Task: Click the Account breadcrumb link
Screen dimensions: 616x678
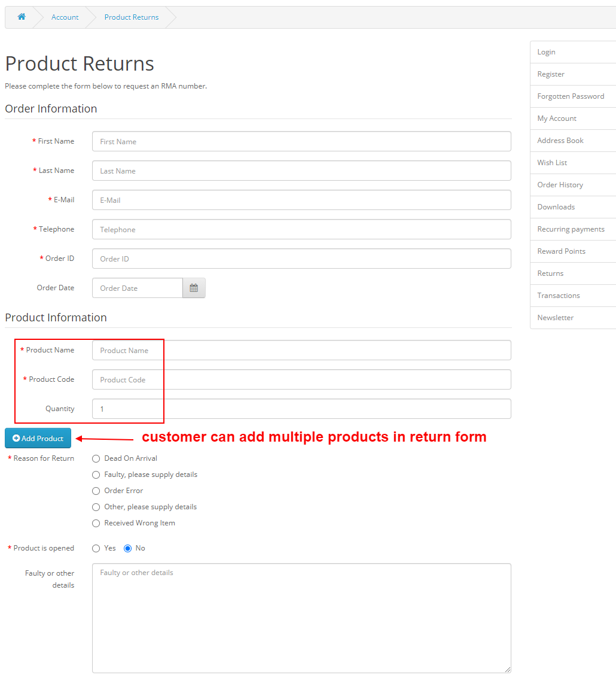Action: point(65,17)
